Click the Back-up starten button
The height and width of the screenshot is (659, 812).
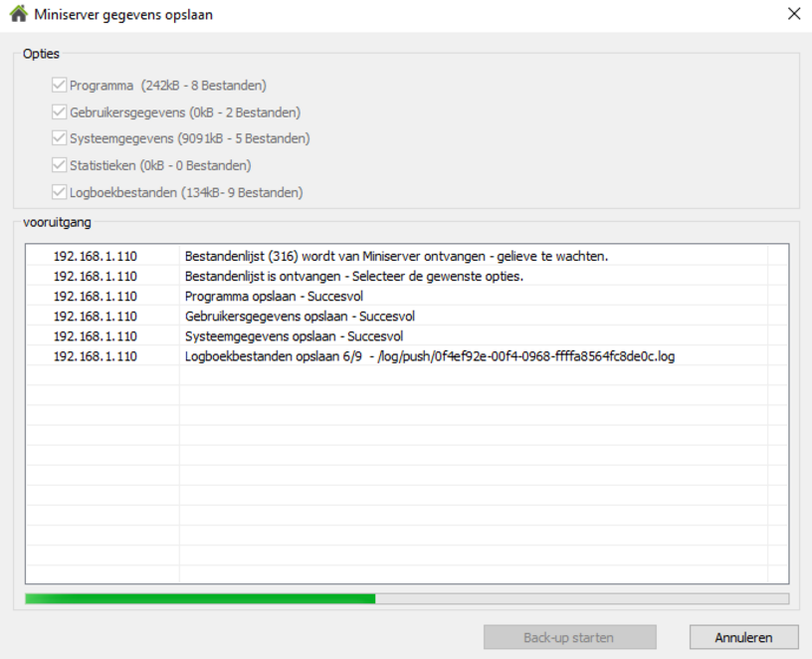[569, 637]
